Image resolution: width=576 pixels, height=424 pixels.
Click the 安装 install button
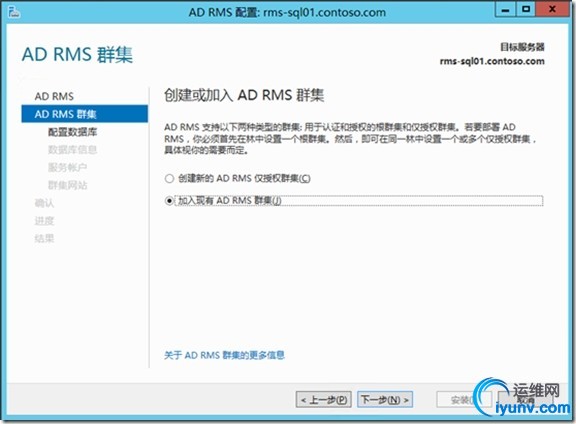coord(464,399)
